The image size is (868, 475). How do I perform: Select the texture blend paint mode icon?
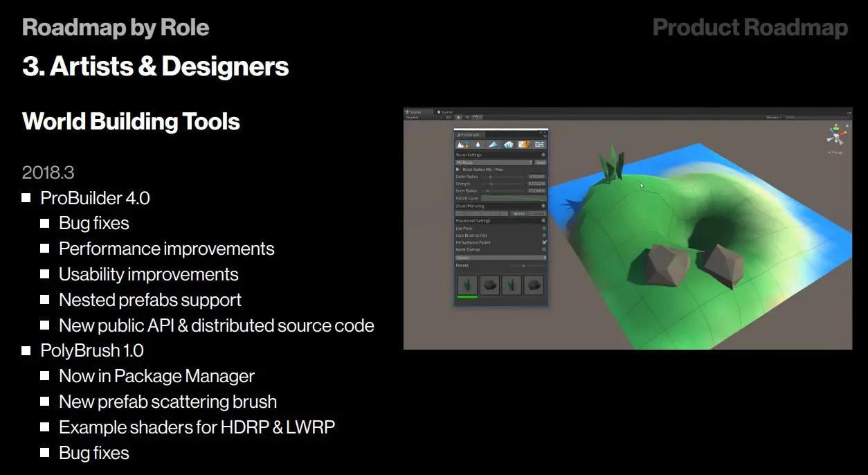523,145
